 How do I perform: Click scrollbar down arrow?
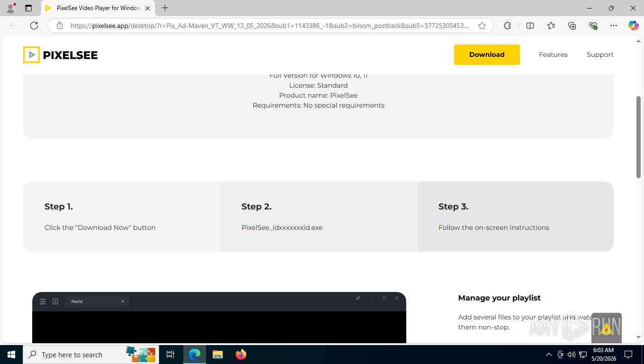click(638, 337)
